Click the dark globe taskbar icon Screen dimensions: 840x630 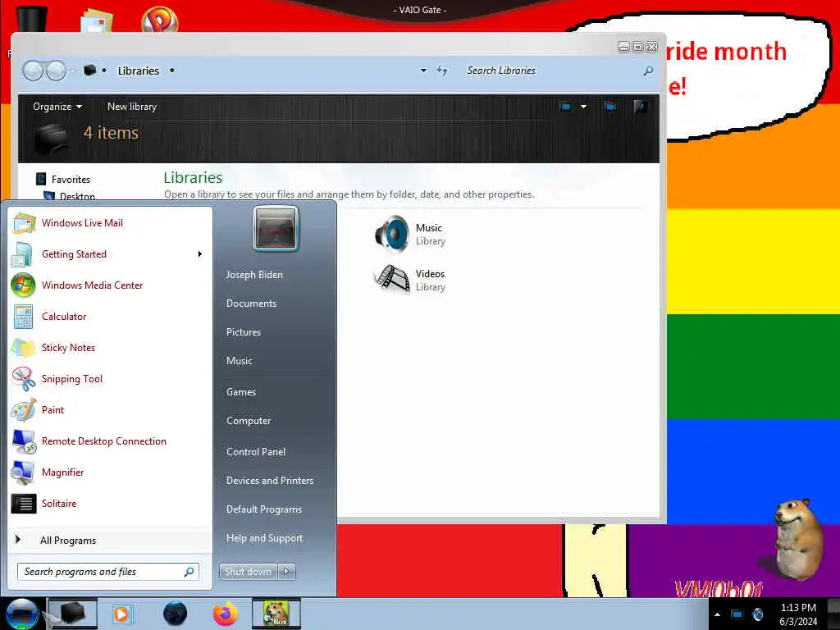[176, 614]
